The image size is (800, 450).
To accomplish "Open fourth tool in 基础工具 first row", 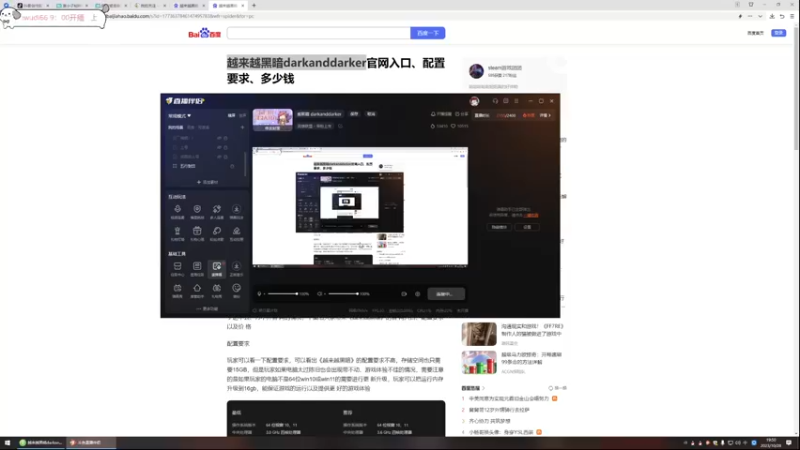I will (x=236, y=269).
